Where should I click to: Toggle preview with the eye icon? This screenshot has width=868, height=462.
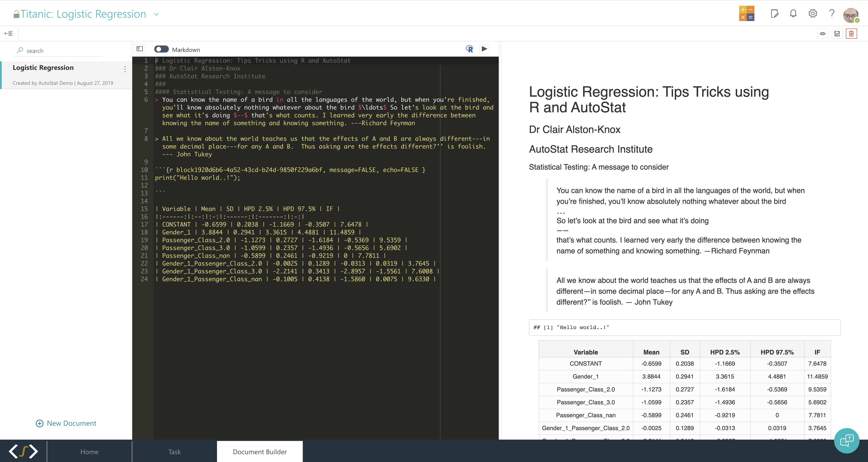point(823,34)
